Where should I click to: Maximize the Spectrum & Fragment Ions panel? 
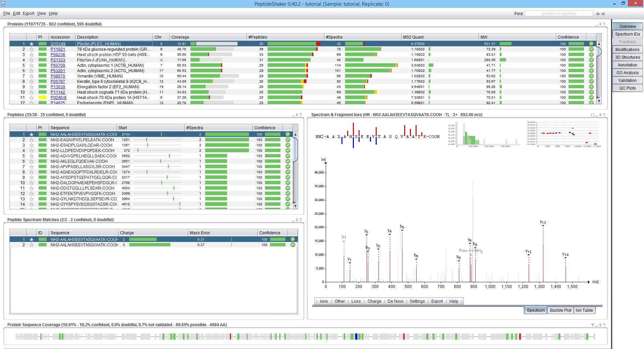point(593,115)
